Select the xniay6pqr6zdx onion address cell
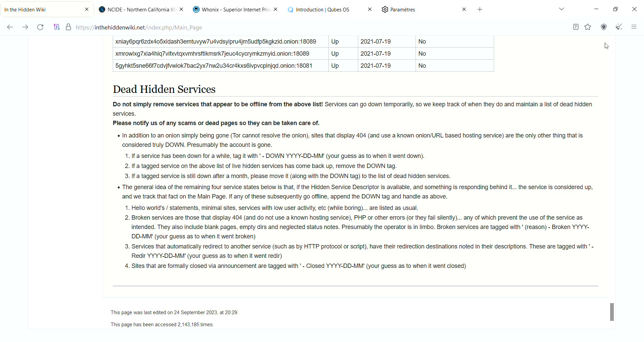 point(221,42)
